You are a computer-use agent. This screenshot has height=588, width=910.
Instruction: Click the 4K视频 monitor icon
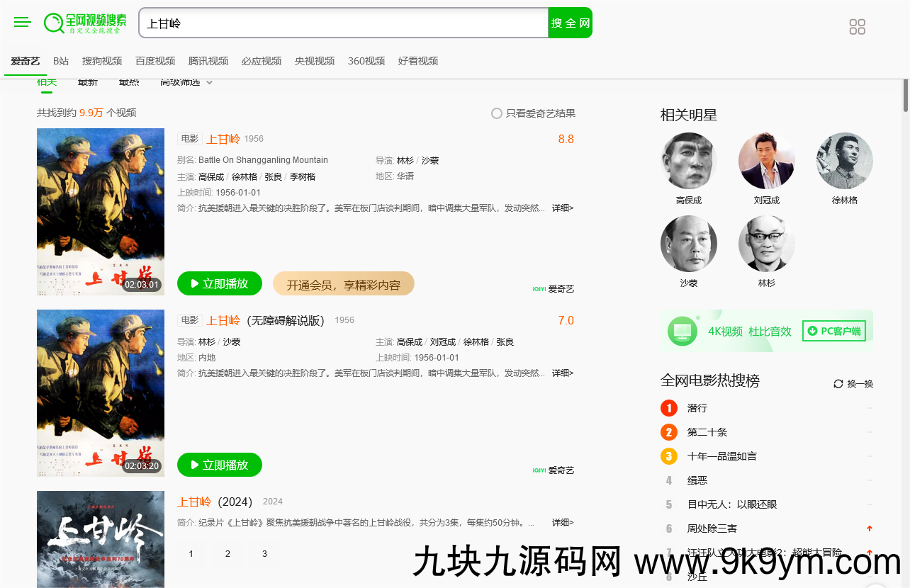(x=682, y=331)
